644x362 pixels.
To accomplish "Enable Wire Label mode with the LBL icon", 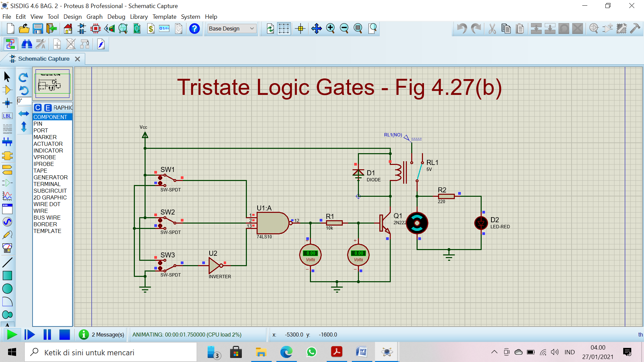I will click(x=7, y=116).
